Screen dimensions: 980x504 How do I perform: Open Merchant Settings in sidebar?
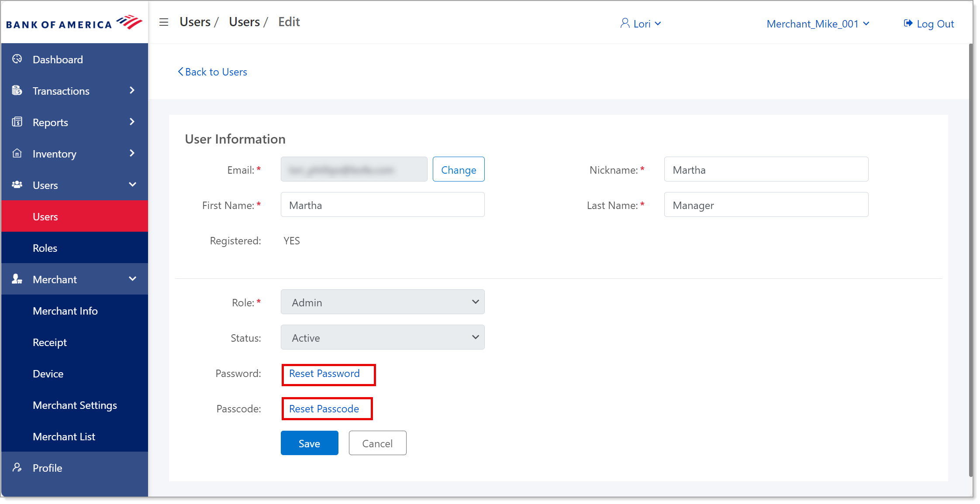(75, 405)
